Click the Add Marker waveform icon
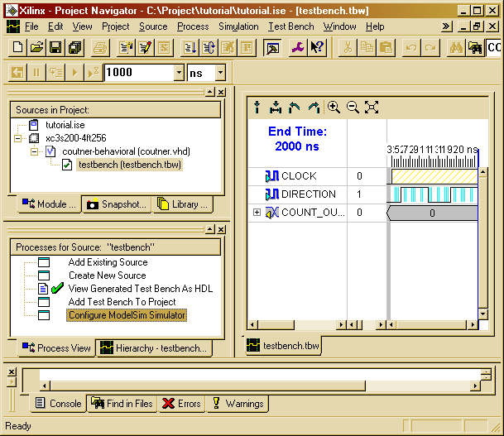 pos(257,107)
